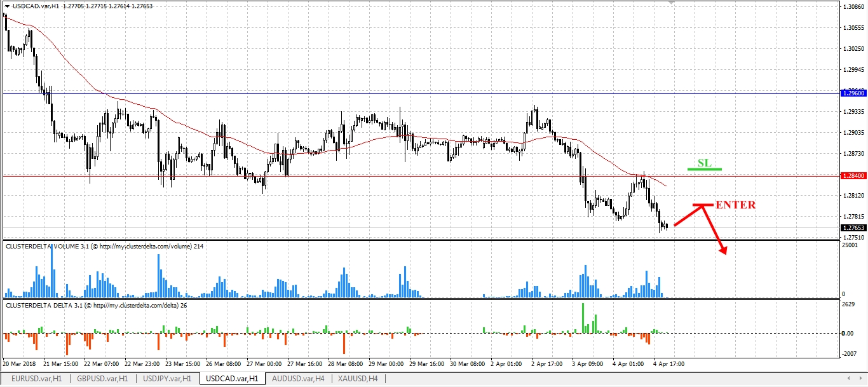Screen dimensions: 868x387
Task: Click the 1.29335 price scale value
Action: point(854,111)
